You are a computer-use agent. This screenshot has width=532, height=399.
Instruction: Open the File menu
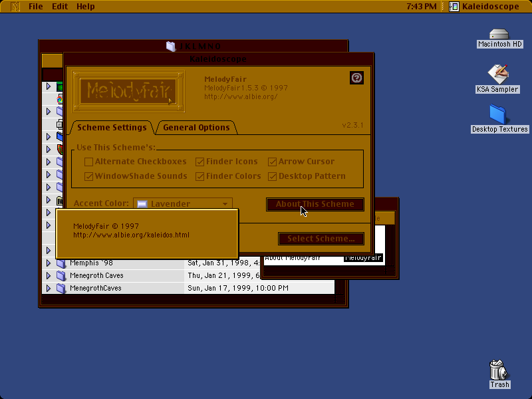[36, 7]
